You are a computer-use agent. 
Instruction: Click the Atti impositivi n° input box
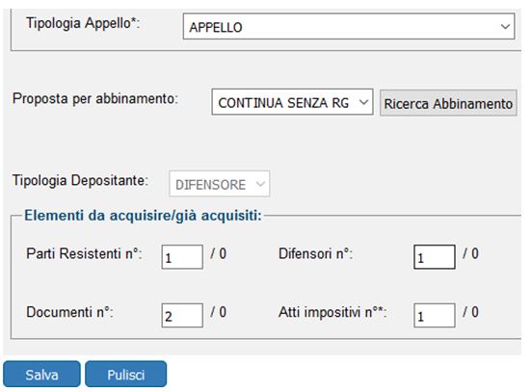[x=435, y=315]
